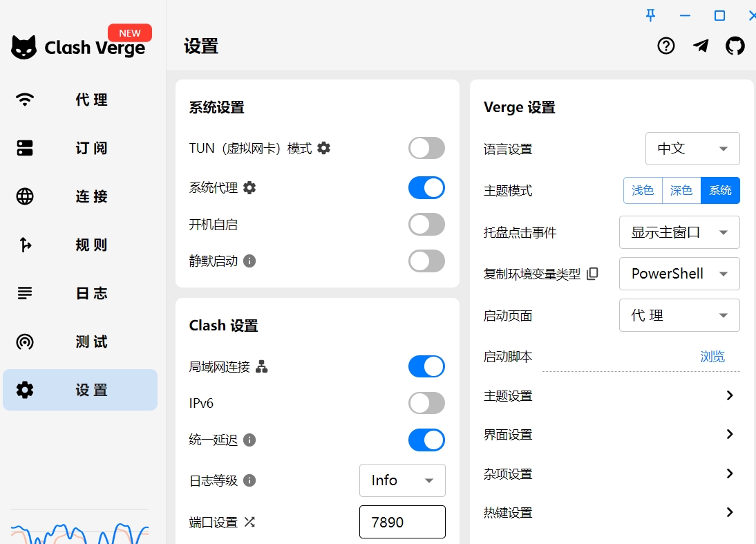Open the 语言设置 dropdown
The width and height of the screenshot is (756, 544).
pos(692,149)
